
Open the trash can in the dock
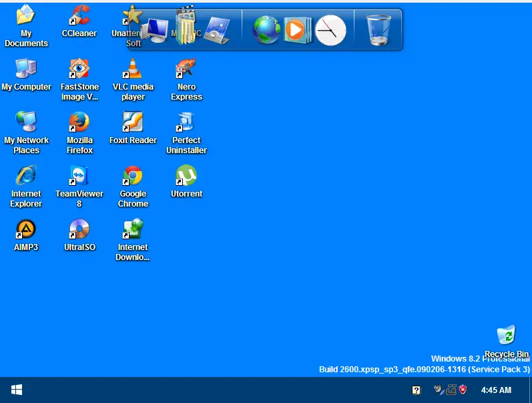click(x=378, y=30)
